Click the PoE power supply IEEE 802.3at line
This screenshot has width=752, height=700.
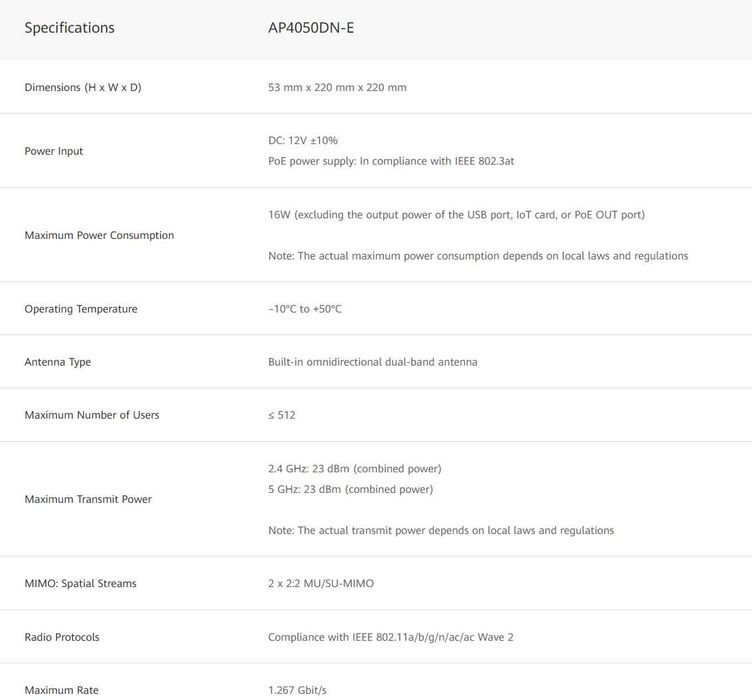click(391, 161)
